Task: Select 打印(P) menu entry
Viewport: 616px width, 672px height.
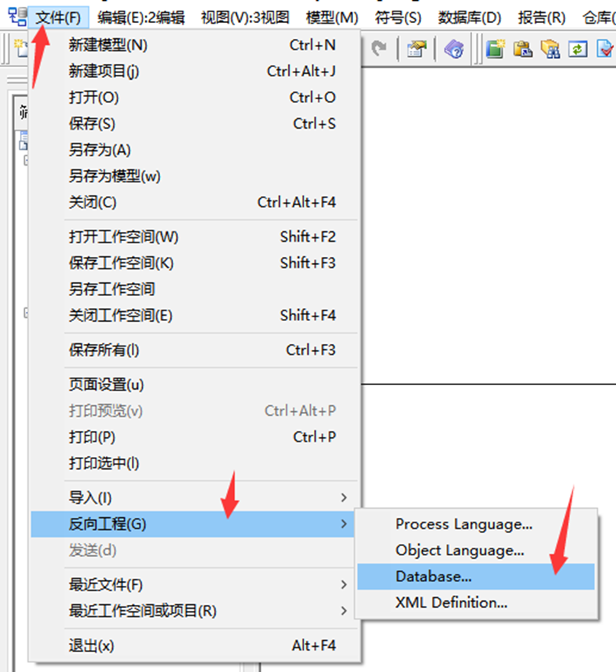Action: (194, 437)
